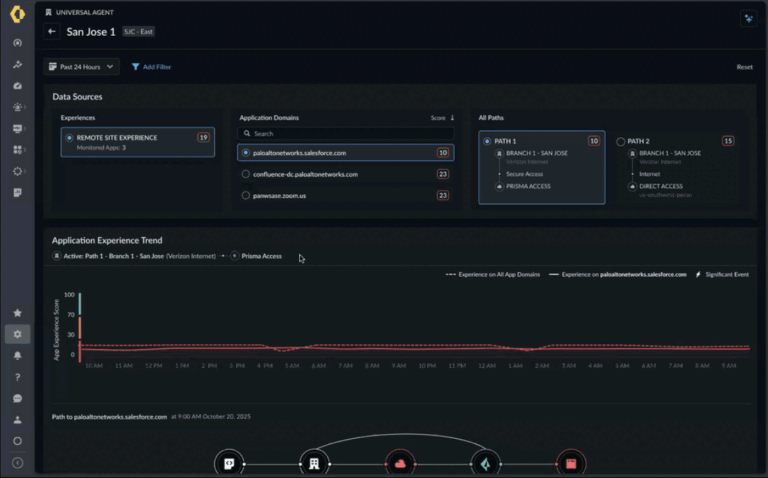This screenshot has width=768, height=478.
Task: Click the endpoint device node in path diagram
Action: click(229, 463)
